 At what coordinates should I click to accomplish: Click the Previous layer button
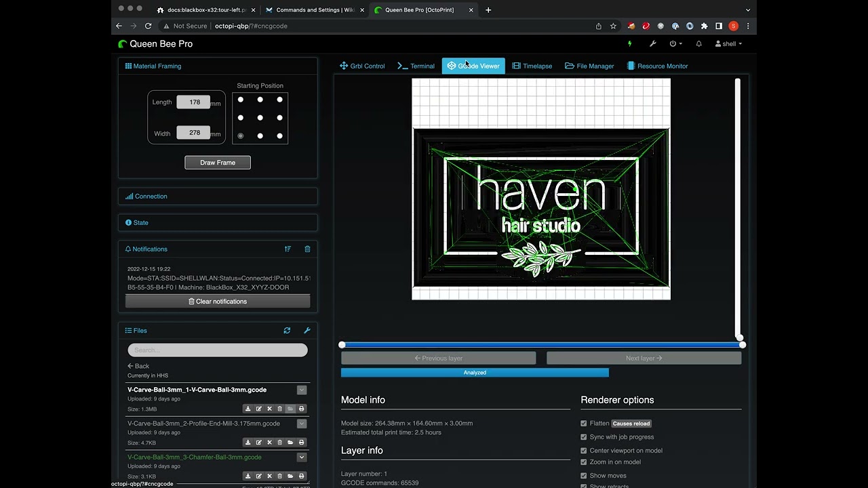pos(438,358)
